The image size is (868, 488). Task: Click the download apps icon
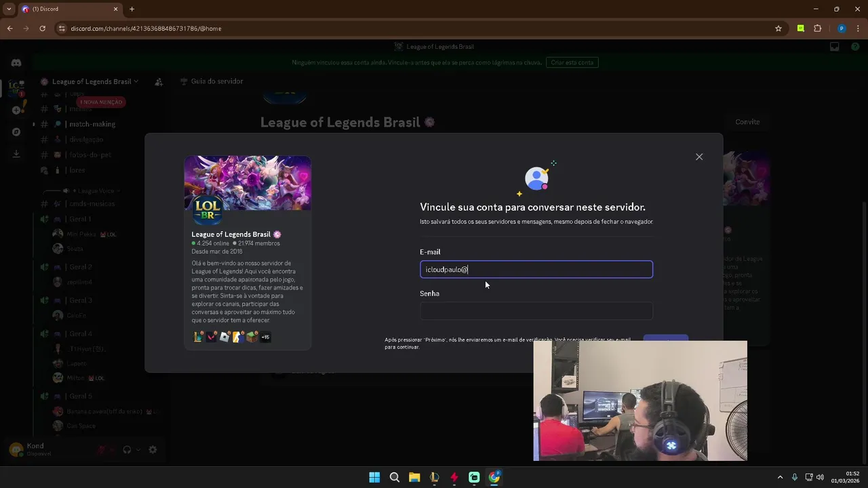(x=16, y=154)
